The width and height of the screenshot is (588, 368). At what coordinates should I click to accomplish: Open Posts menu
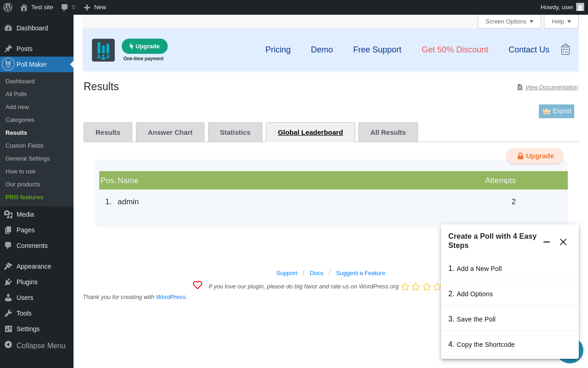click(37, 49)
